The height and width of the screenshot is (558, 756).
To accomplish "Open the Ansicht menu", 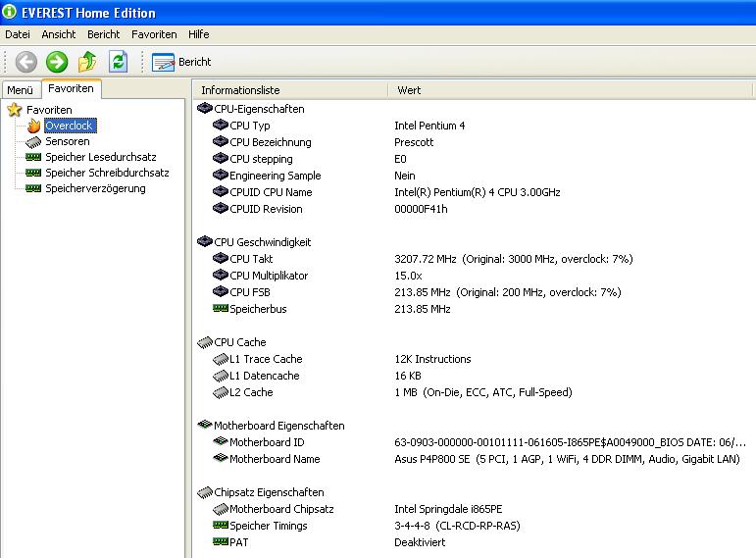I will (x=58, y=34).
